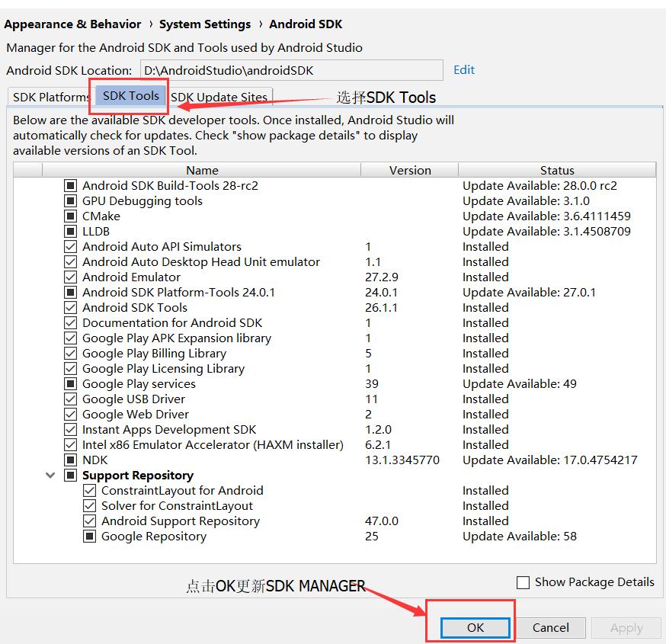Enable Show Package Details checkbox
666x644 pixels.
(x=523, y=582)
